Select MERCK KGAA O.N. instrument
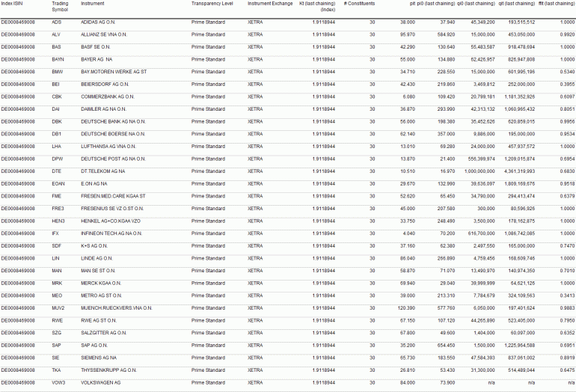This screenshot has height=392, width=576. 101,284
